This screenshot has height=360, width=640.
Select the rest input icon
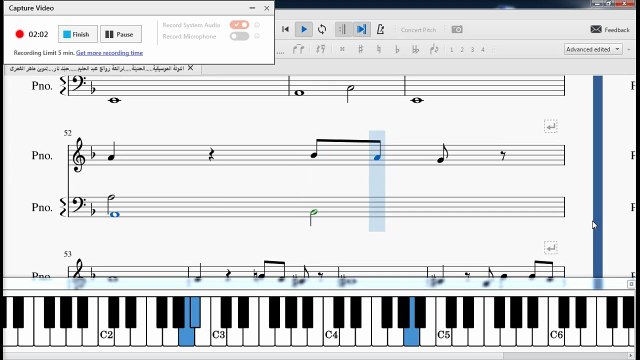tap(320, 49)
